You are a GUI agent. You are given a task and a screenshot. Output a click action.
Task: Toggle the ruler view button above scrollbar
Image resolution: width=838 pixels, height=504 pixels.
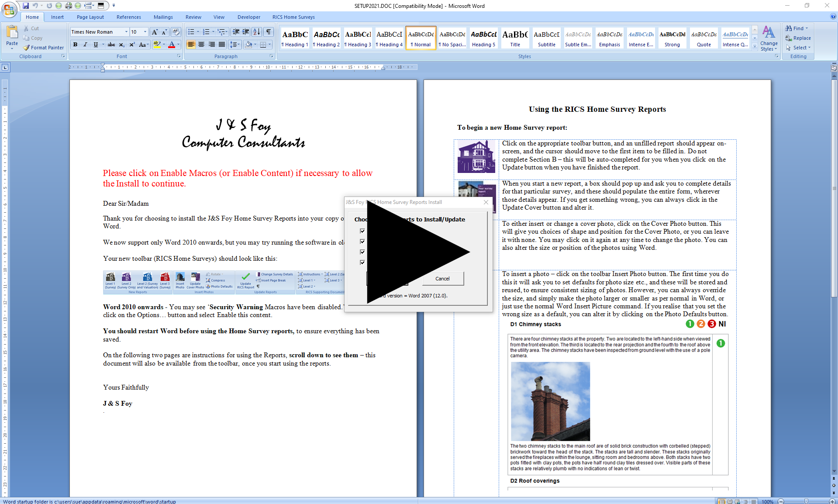(834, 68)
